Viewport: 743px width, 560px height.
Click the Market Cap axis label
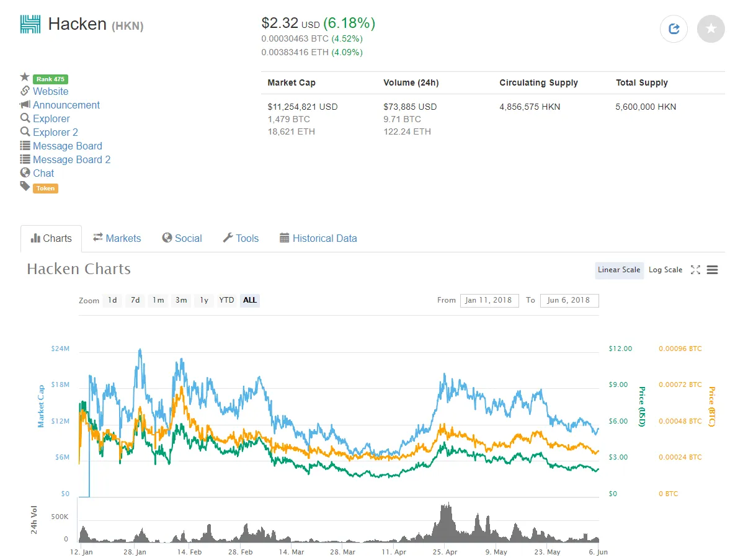[41, 406]
